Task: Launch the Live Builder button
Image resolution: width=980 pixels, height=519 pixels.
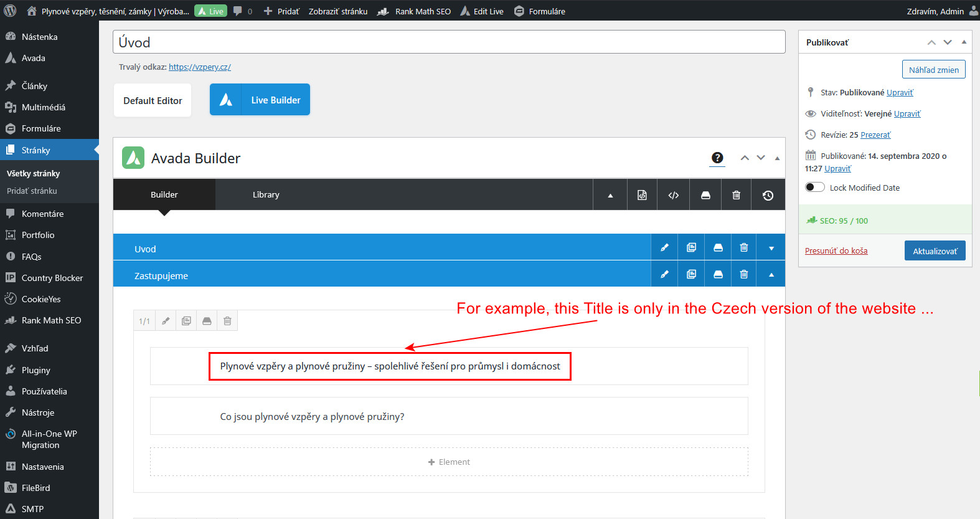Action: point(260,100)
